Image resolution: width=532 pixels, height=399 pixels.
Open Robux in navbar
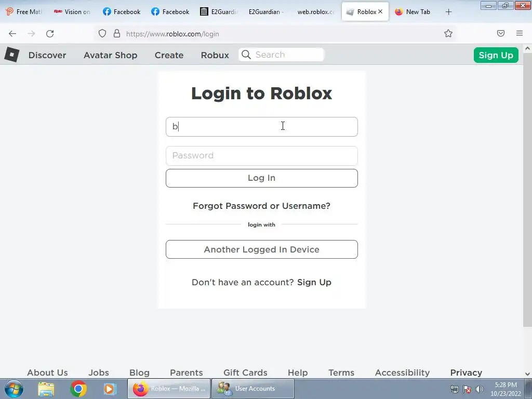215,55
